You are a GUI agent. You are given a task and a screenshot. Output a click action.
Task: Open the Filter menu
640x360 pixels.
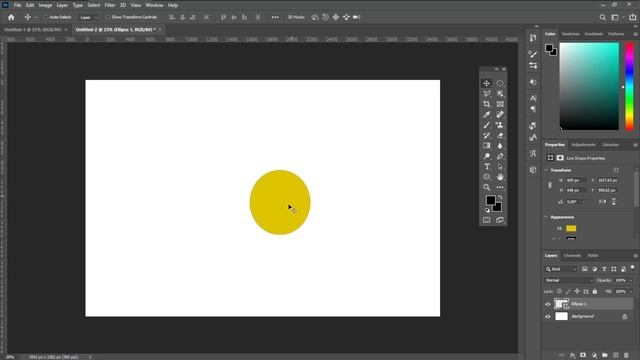click(x=110, y=5)
